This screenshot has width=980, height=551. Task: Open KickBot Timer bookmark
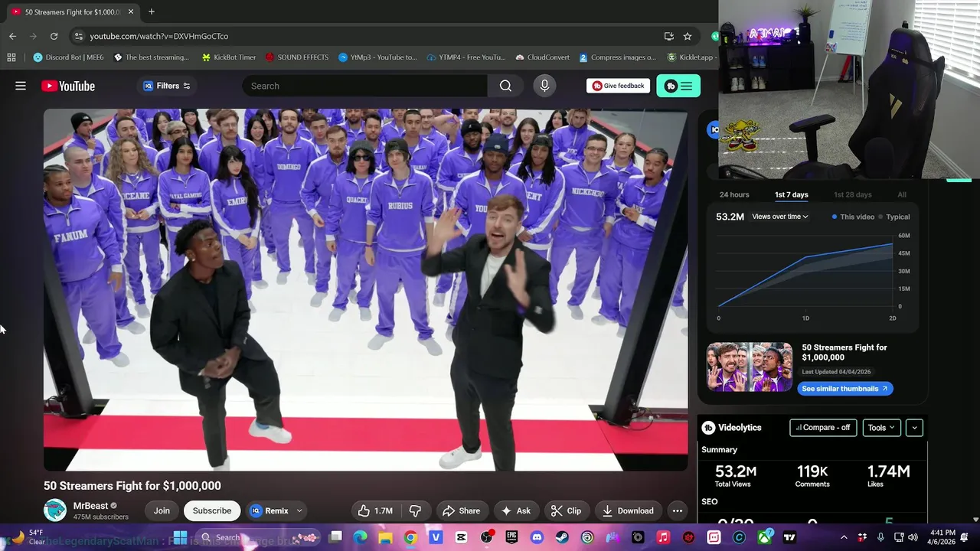[x=228, y=57]
